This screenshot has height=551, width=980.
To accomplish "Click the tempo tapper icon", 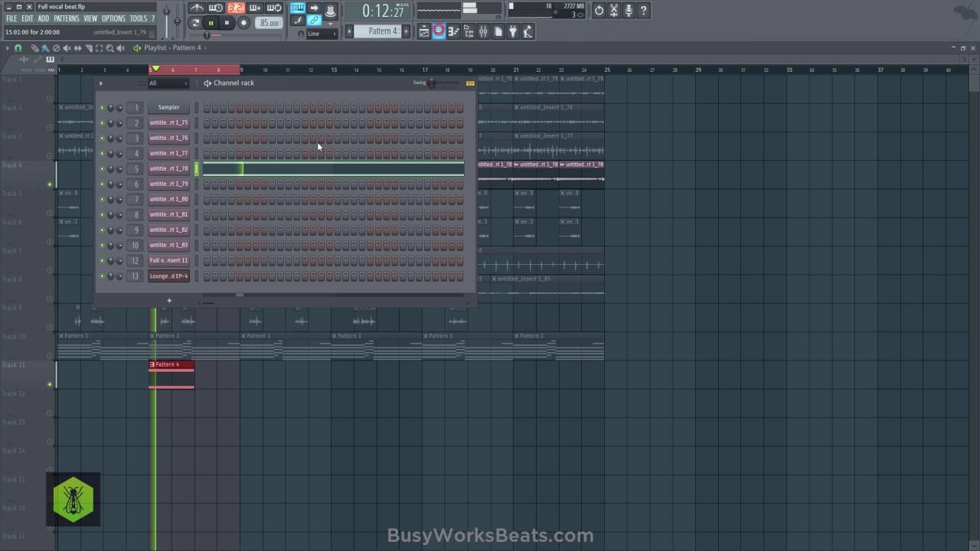I will (x=528, y=31).
